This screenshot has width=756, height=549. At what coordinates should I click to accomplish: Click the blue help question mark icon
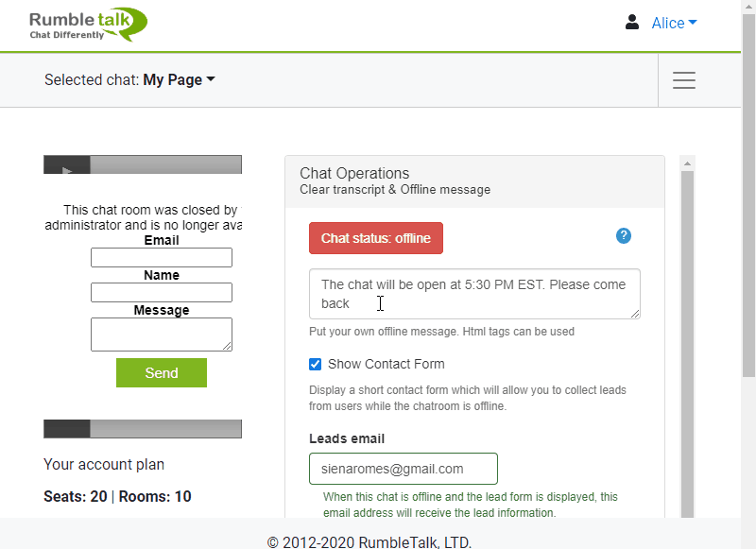pyautogui.click(x=624, y=235)
